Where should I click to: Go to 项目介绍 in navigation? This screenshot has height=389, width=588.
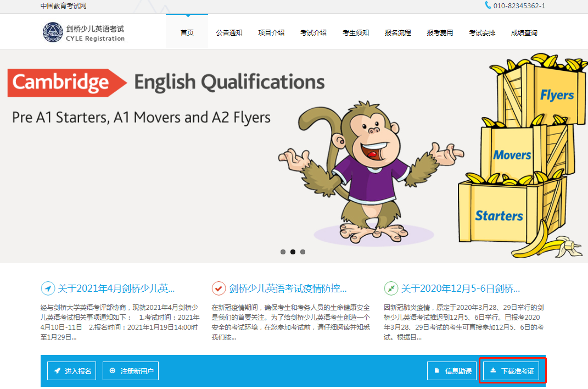click(x=271, y=32)
